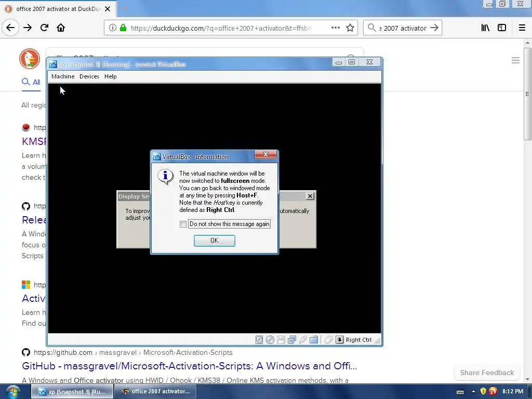
Task: Go forward in Firefox
Action: 28,28
